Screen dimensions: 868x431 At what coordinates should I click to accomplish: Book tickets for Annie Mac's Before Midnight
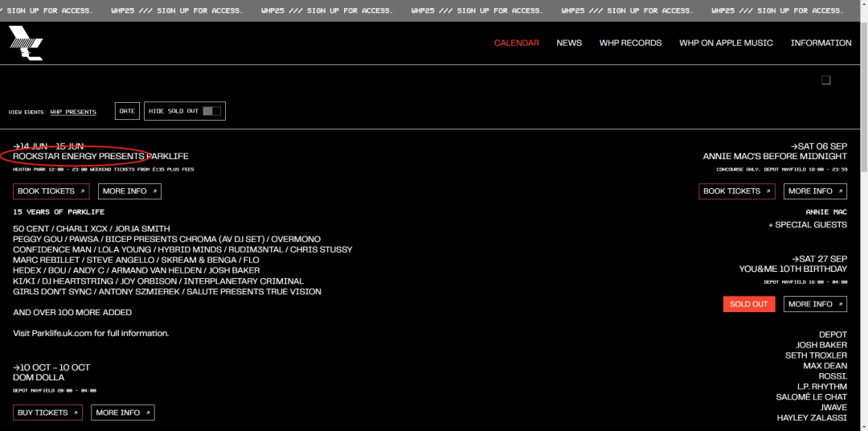737,191
